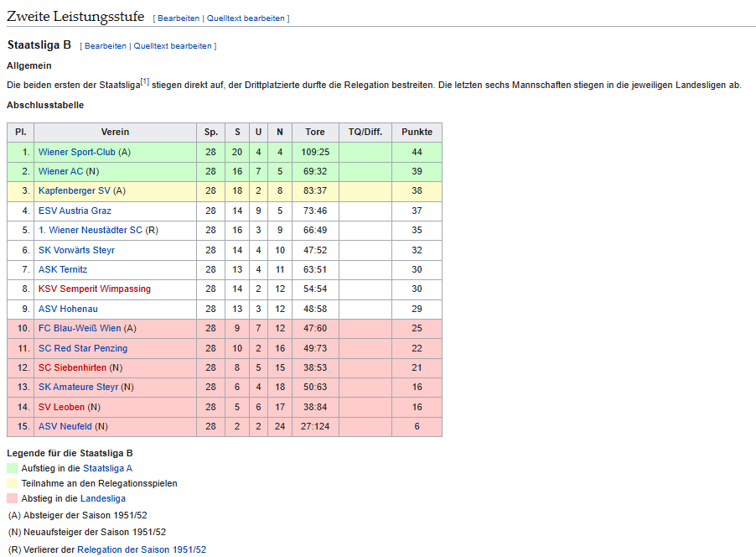Open Relegation der Saison 1951/52 link

pos(142,549)
